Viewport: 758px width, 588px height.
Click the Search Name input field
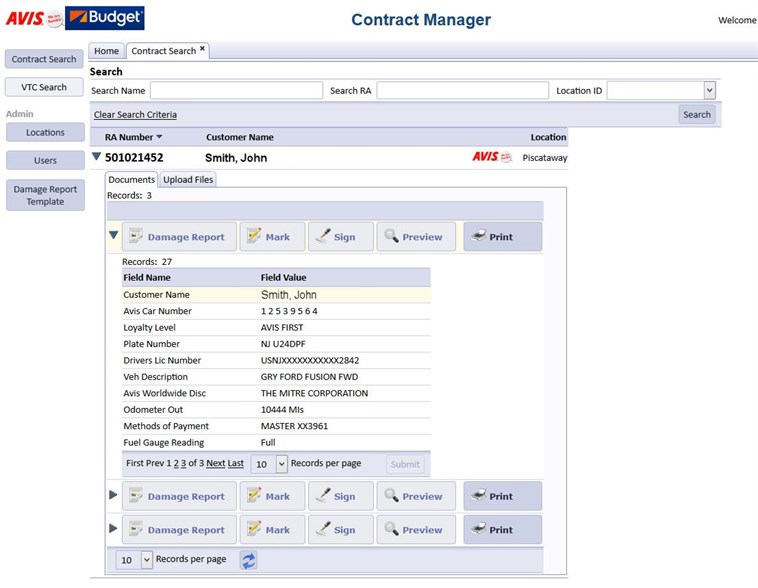click(236, 90)
